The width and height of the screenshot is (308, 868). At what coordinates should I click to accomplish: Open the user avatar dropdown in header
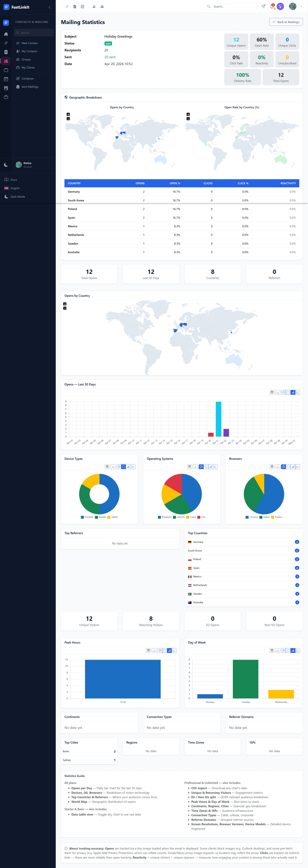[296, 6]
